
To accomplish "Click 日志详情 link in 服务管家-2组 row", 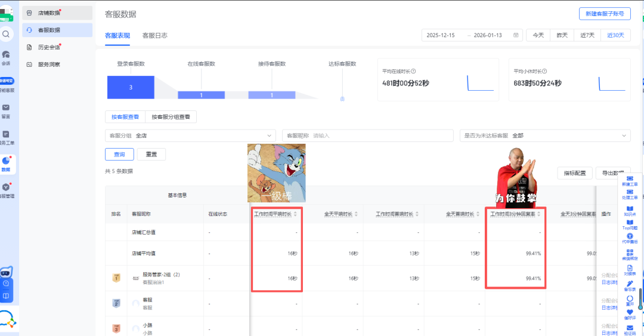I will click(609, 282).
